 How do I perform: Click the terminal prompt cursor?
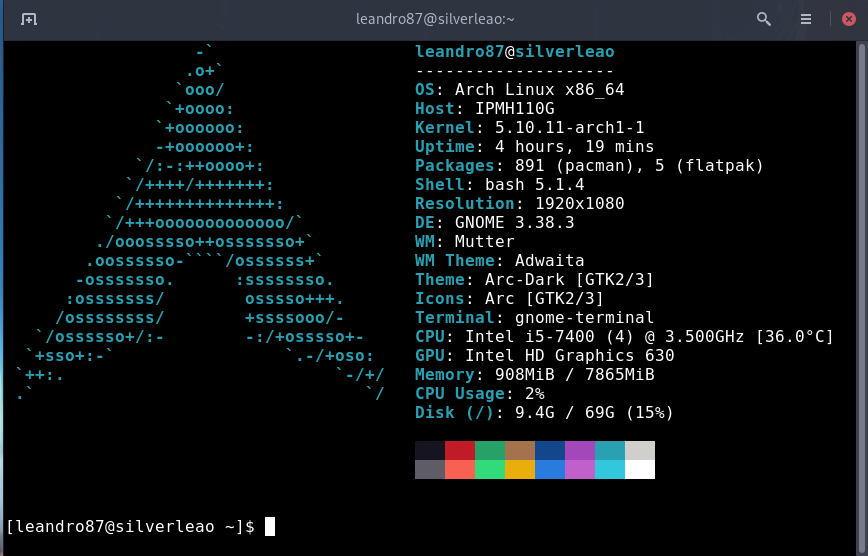tap(270, 526)
